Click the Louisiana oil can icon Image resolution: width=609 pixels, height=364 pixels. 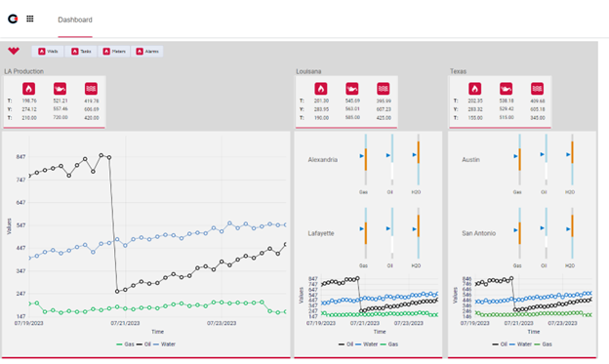[x=352, y=89]
